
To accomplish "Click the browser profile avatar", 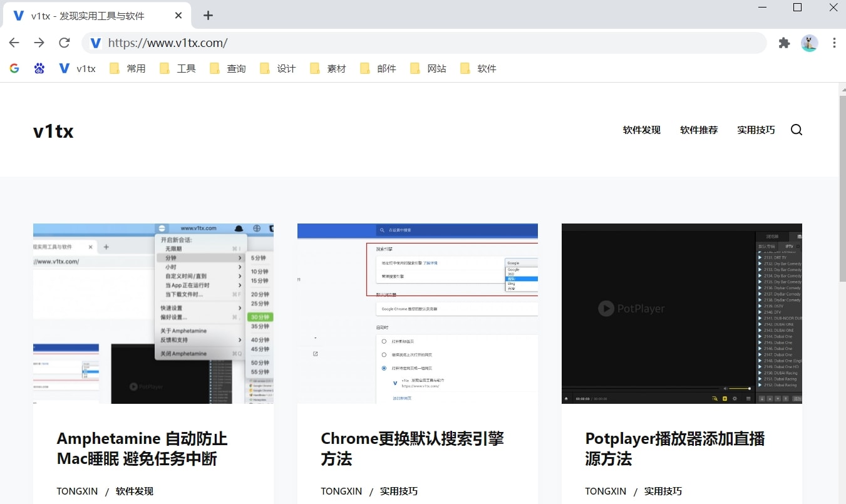I will pos(809,43).
